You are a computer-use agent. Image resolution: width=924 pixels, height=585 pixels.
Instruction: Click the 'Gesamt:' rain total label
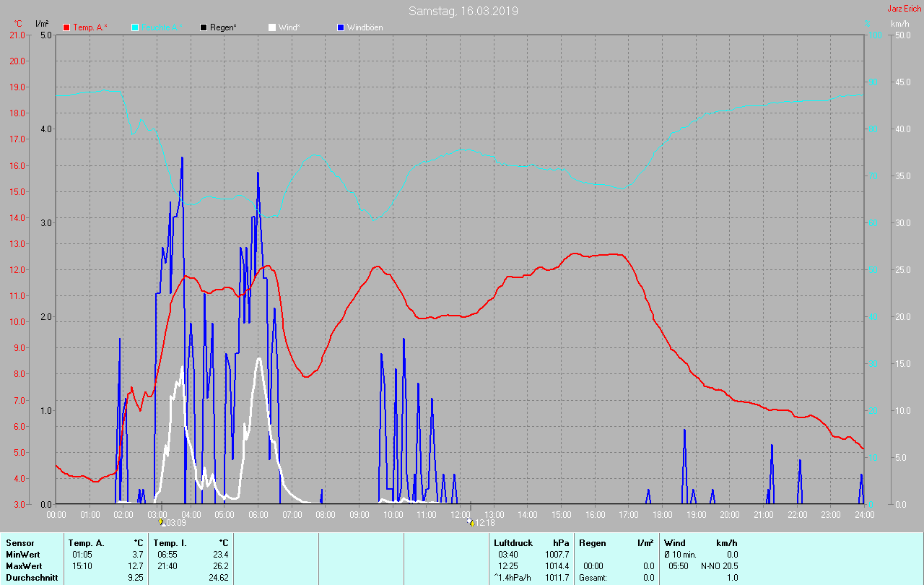[x=593, y=577]
